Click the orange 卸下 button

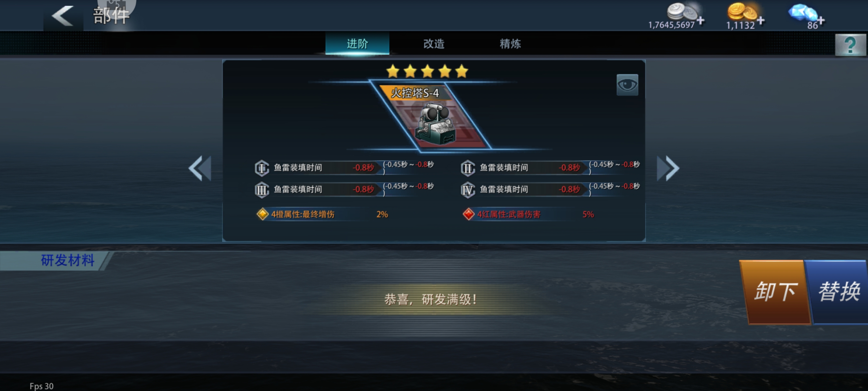[x=775, y=292]
